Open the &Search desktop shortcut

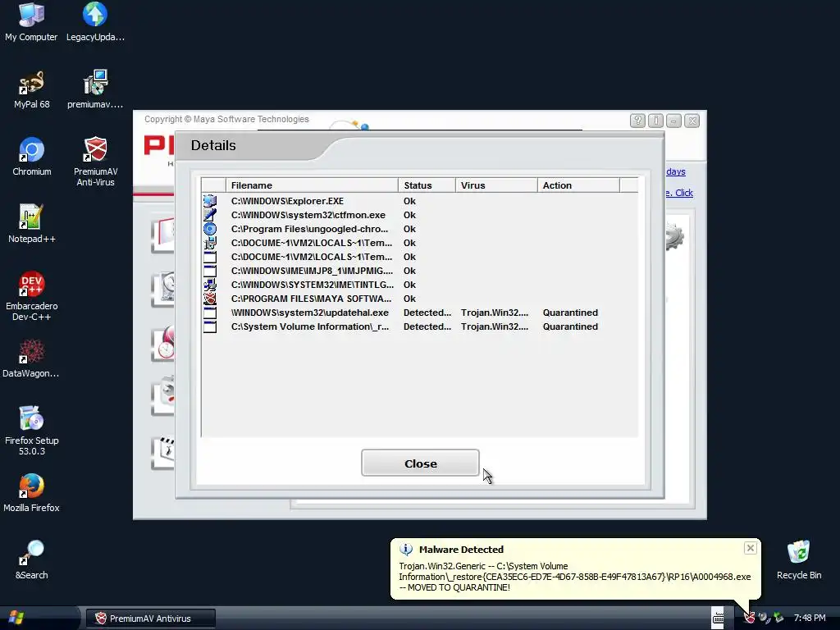pyautogui.click(x=32, y=559)
